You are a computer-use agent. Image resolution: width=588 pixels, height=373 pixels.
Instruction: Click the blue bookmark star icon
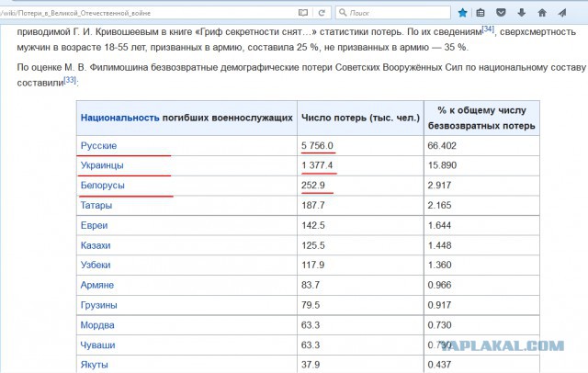click(x=463, y=13)
